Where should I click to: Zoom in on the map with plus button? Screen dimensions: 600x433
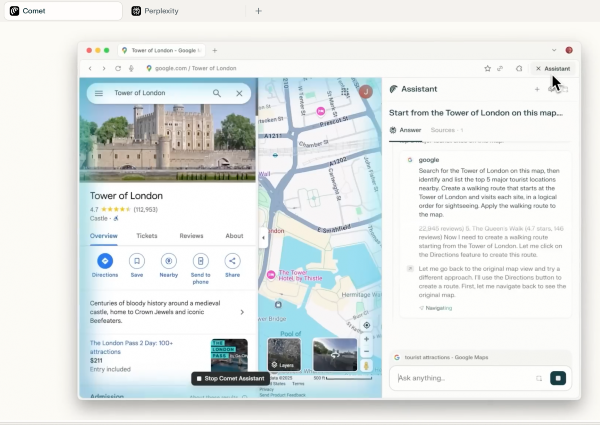point(367,339)
